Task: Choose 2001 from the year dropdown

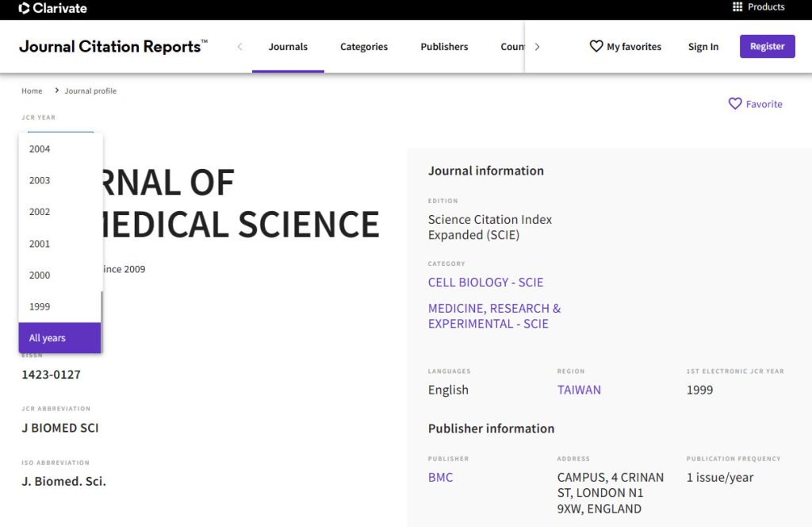Action: 59,244
